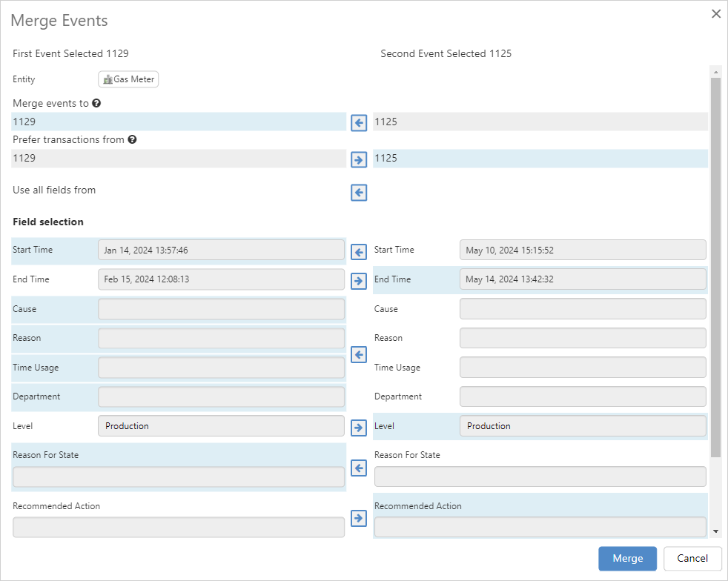
Task: Click the Gas Meter entity tag
Action: (128, 79)
